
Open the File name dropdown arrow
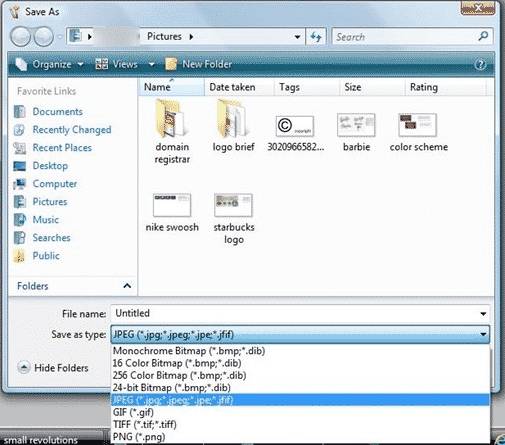click(483, 314)
